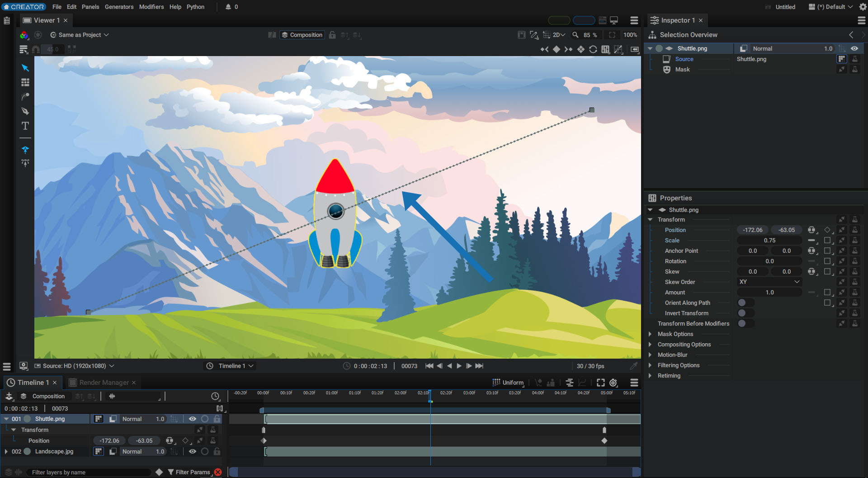Click Source link in Selection Overview

[x=684, y=59]
